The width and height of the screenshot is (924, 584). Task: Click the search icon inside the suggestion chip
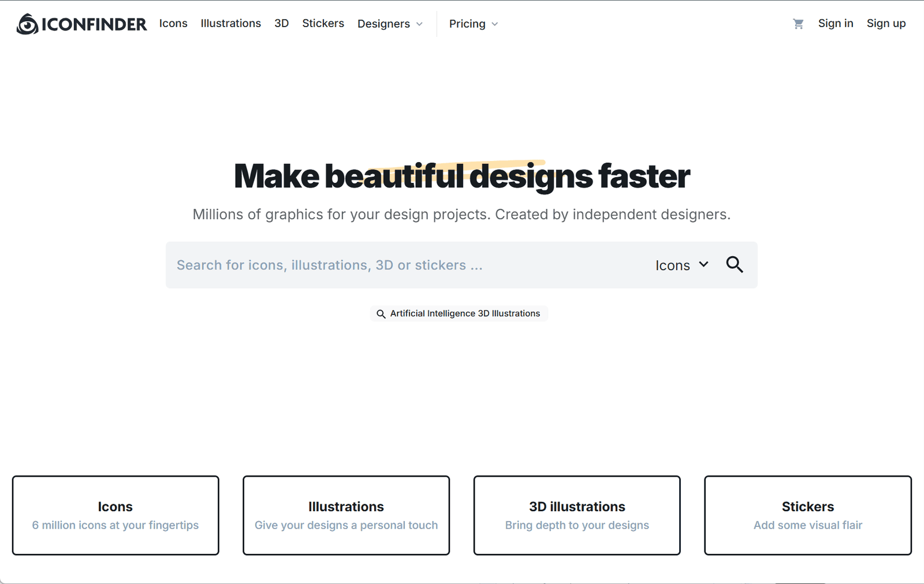[381, 313]
